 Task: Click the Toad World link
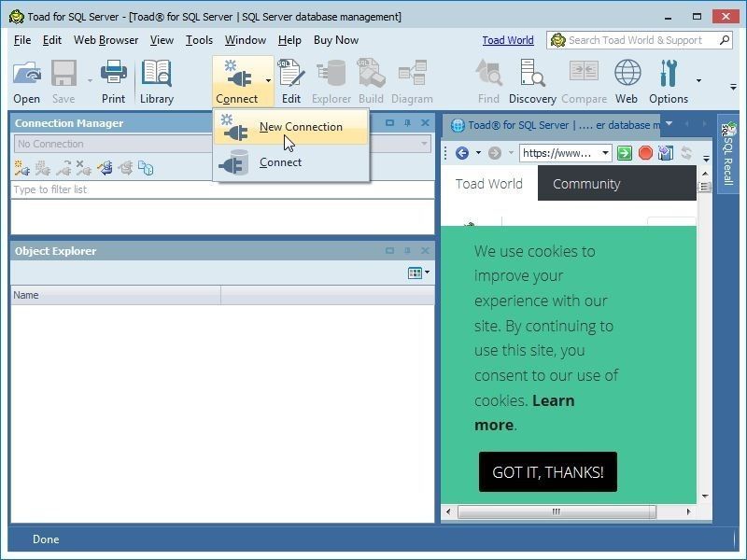pos(508,40)
